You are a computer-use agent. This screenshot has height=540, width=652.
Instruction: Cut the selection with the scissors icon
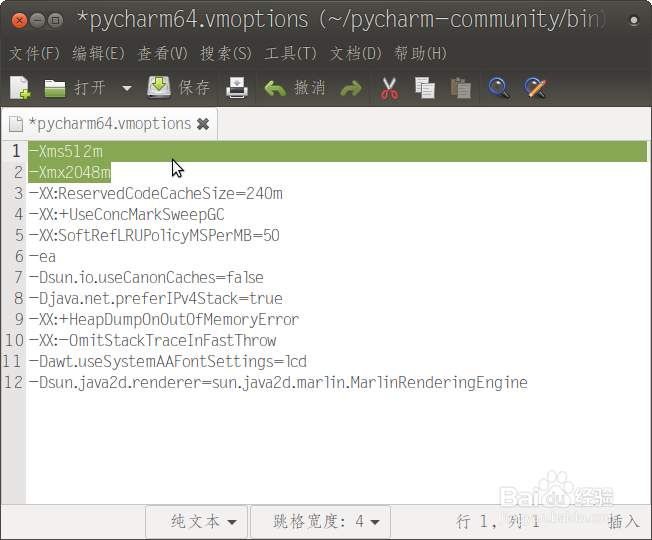pyautogui.click(x=389, y=88)
